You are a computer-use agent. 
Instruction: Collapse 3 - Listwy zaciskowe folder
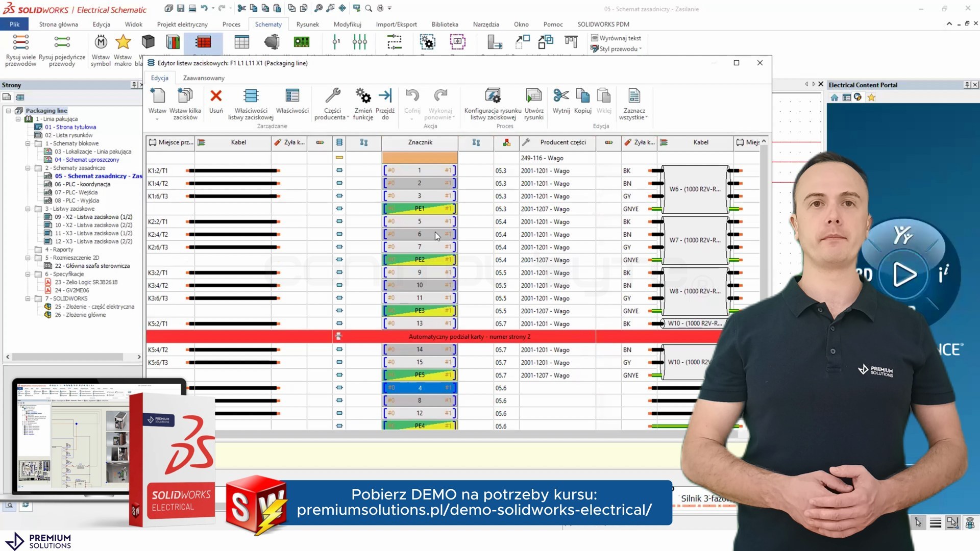tap(28, 209)
